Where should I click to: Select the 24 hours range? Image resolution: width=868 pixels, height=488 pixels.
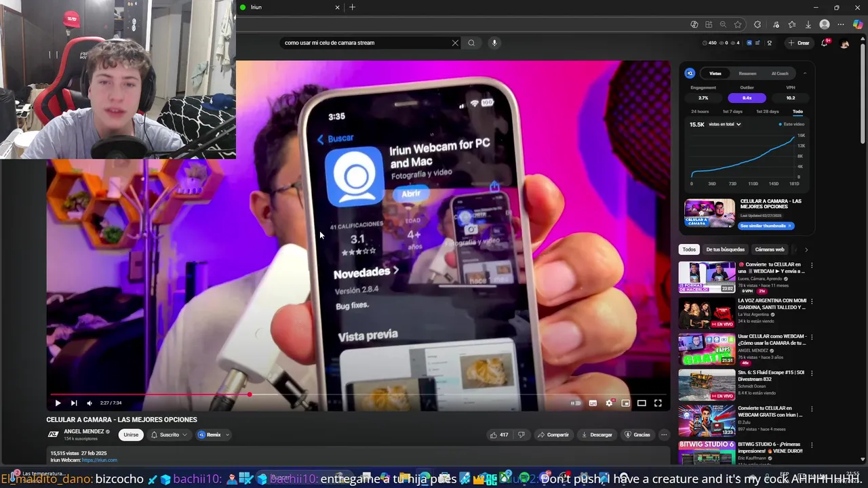700,111
